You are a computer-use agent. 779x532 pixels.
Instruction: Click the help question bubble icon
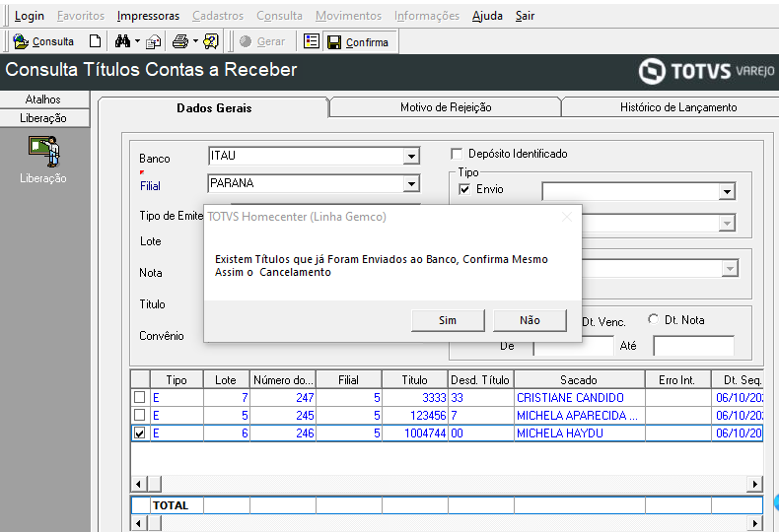tap(211, 41)
